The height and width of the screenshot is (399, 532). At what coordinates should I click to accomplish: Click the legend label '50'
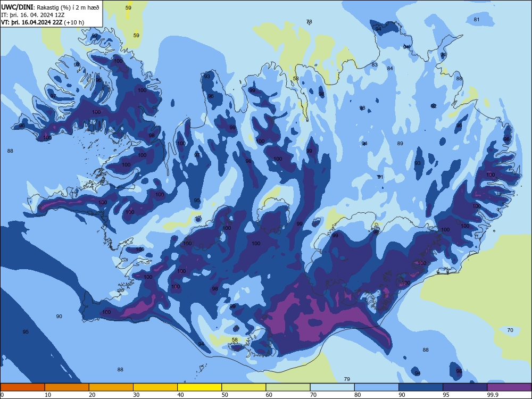click(x=225, y=395)
